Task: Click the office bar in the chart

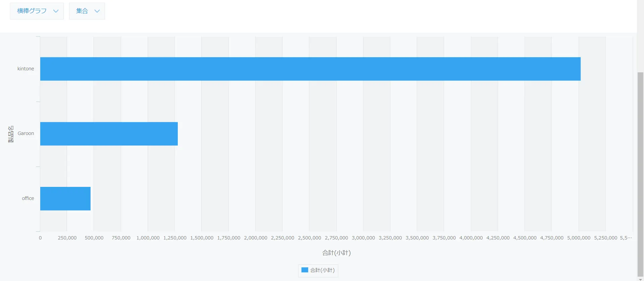Action: pyautogui.click(x=65, y=199)
